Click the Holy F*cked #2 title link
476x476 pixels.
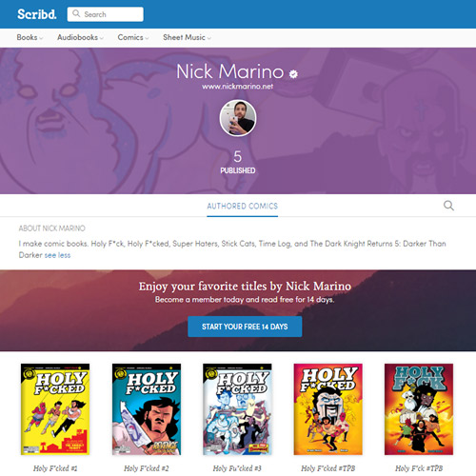[x=147, y=468]
